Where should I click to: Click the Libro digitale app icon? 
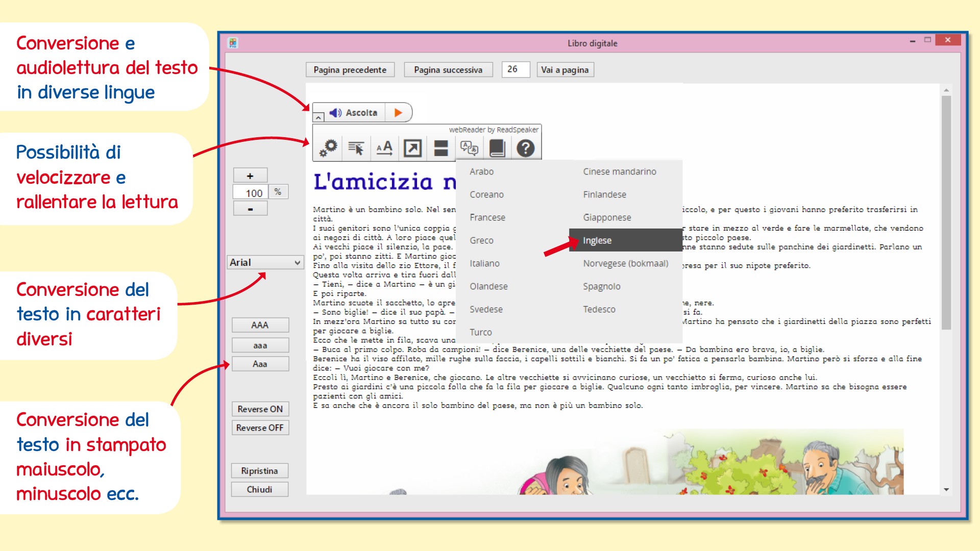[233, 43]
